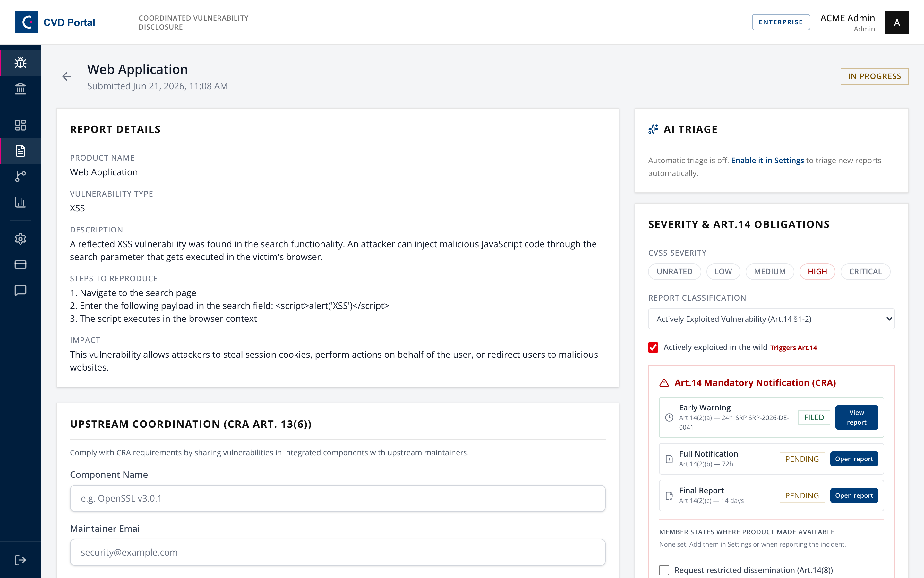
Task: Click the Triggers Art.14 label
Action: [x=793, y=348]
